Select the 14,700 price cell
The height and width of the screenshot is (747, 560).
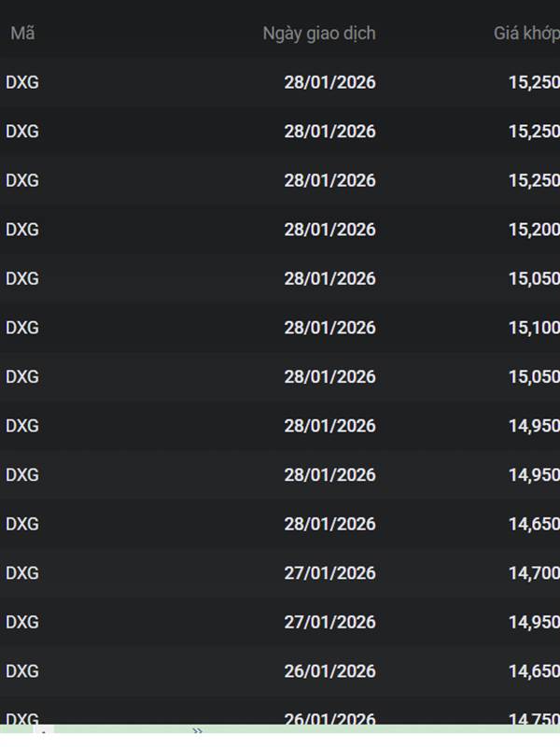point(534,573)
